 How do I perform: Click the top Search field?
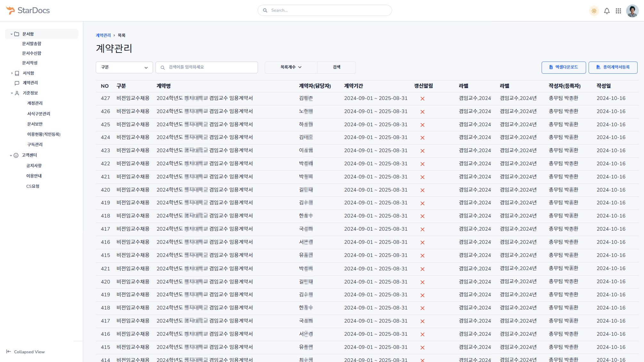[x=325, y=10]
